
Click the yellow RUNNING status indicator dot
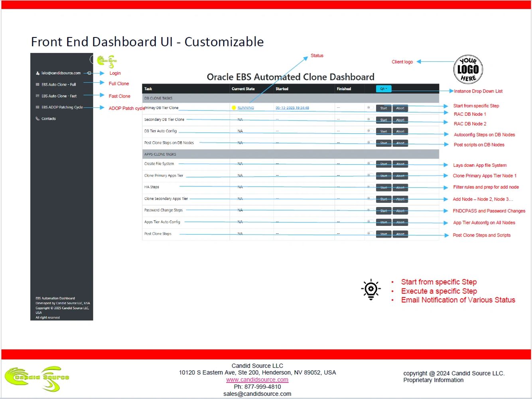pos(234,107)
